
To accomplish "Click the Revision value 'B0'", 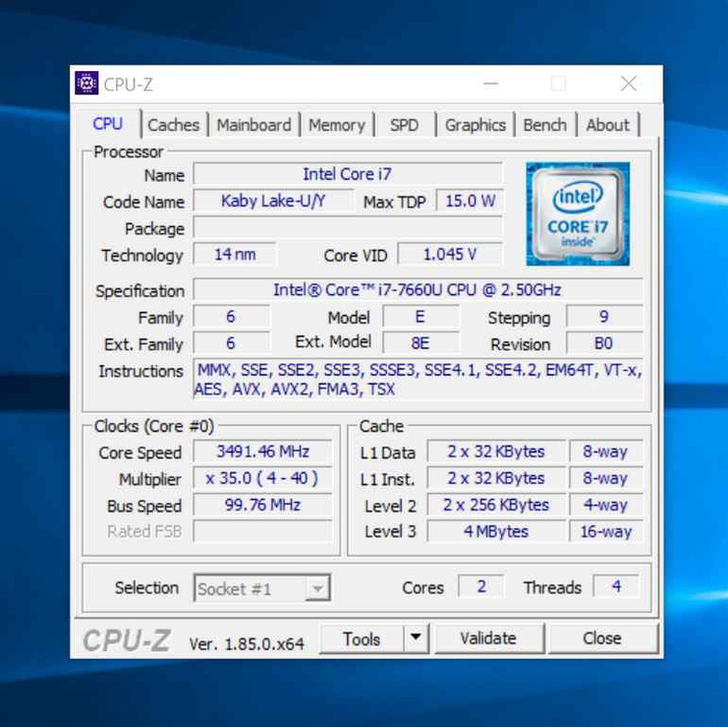I will [604, 343].
